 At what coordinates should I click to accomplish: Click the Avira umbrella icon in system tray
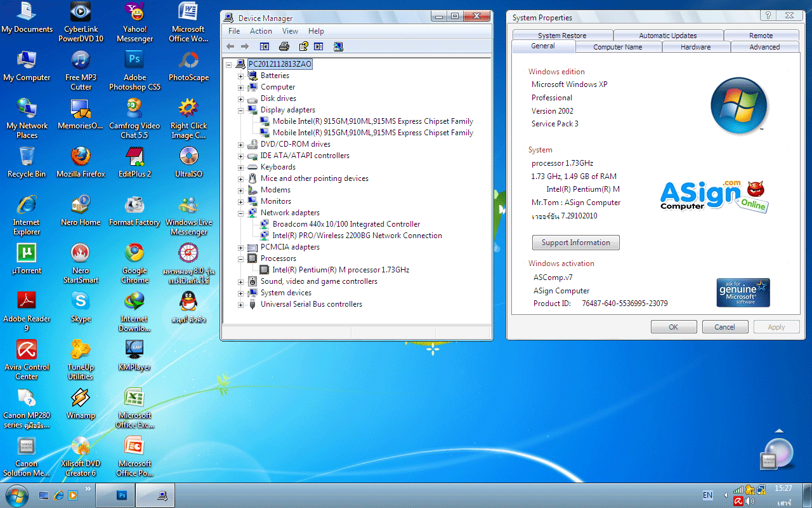click(x=738, y=501)
